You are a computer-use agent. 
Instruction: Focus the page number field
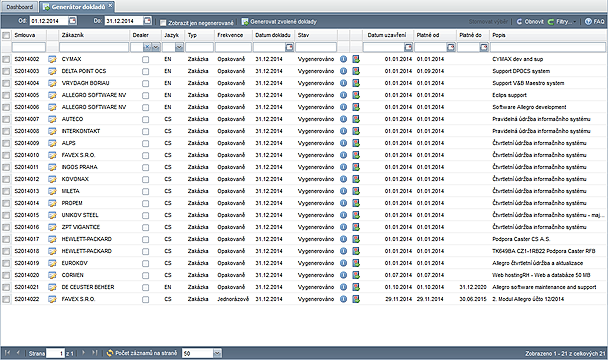(x=55, y=353)
